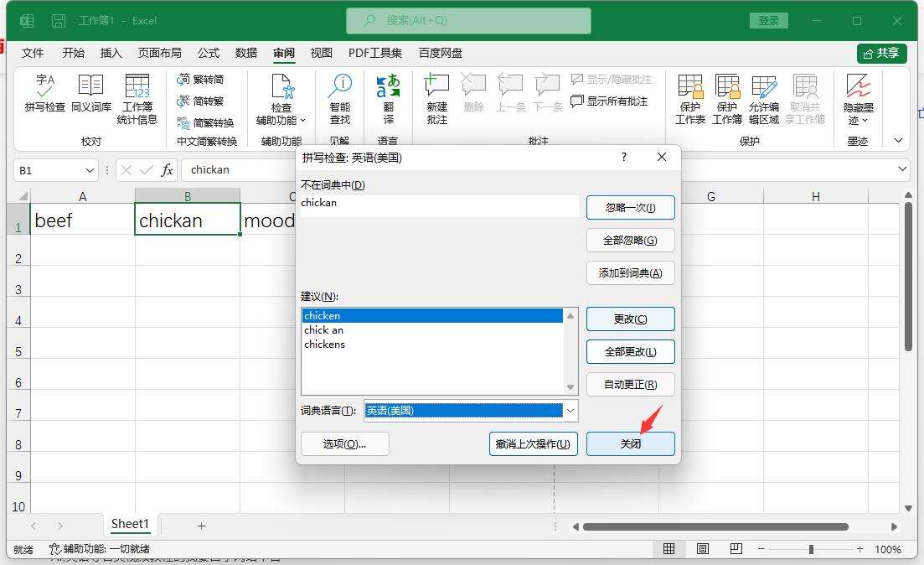Click the zoom slider in status bar
The height and width of the screenshot is (565, 924).
coord(811,549)
